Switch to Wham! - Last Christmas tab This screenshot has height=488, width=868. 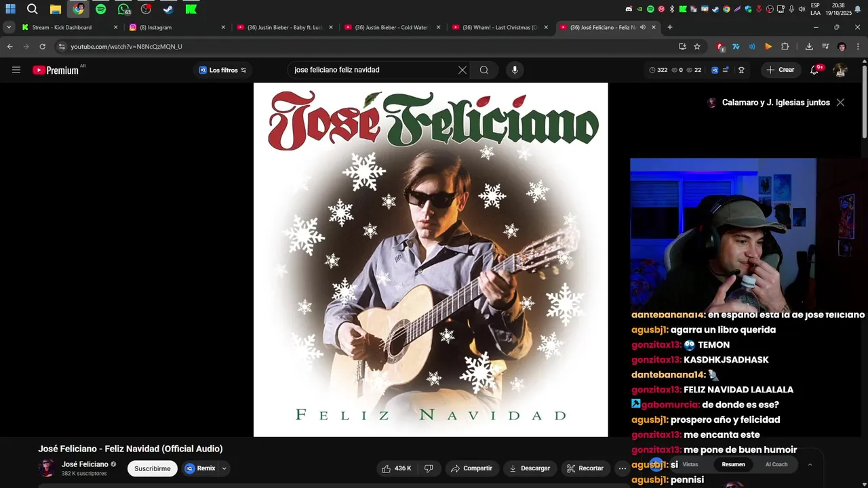[x=500, y=27]
